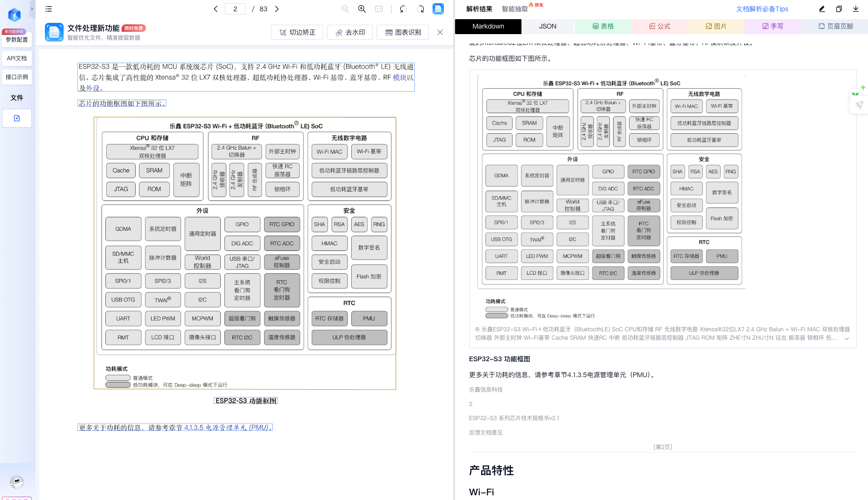Select the 公式 tab
868x500 pixels.
659,26
